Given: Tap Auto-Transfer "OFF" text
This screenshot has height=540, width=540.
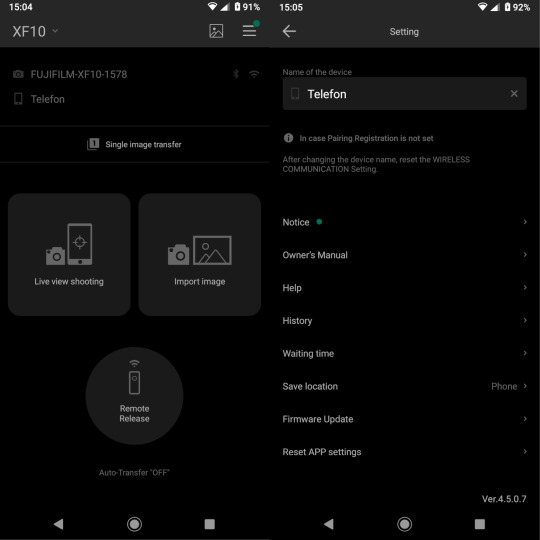Looking at the screenshot, I should [x=134, y=472].
